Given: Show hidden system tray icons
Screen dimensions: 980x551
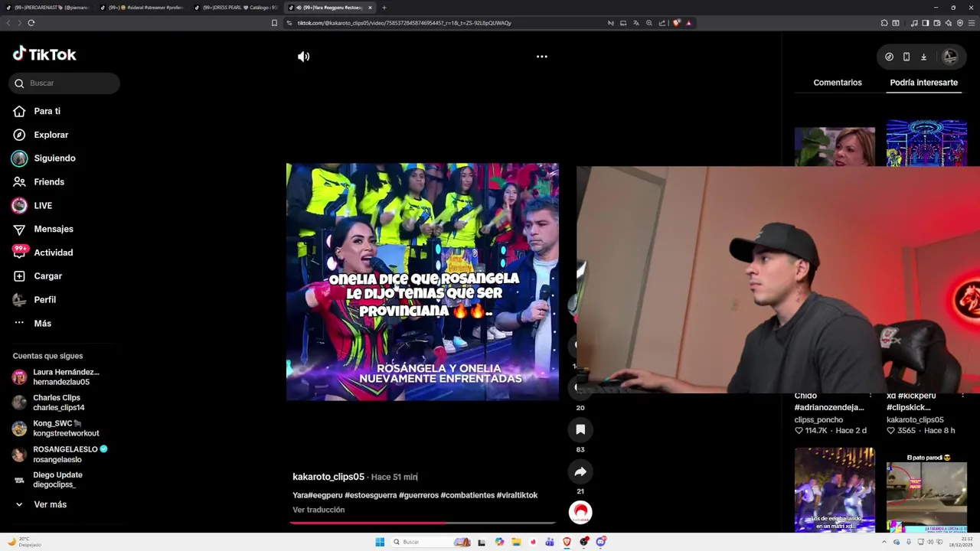Looking at the screenshot, I should [x=884, y=542].
